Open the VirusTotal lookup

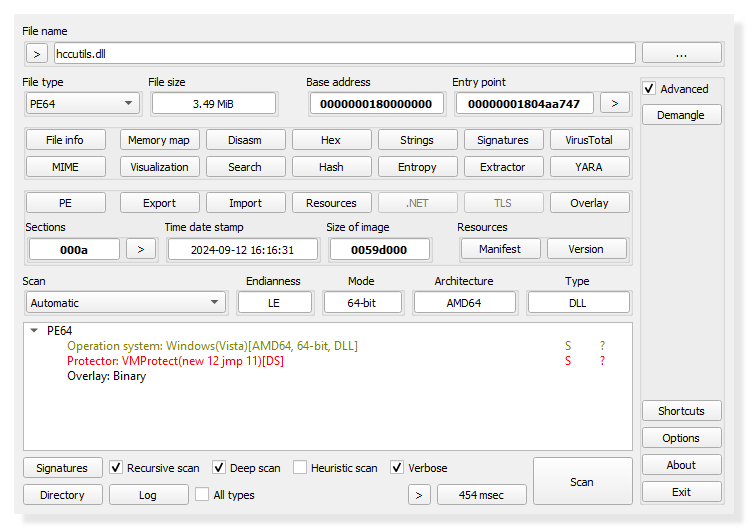pos(589,140)
